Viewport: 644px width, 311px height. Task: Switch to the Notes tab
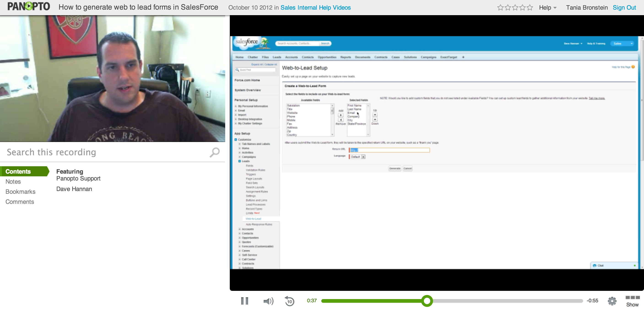point(13,182)
